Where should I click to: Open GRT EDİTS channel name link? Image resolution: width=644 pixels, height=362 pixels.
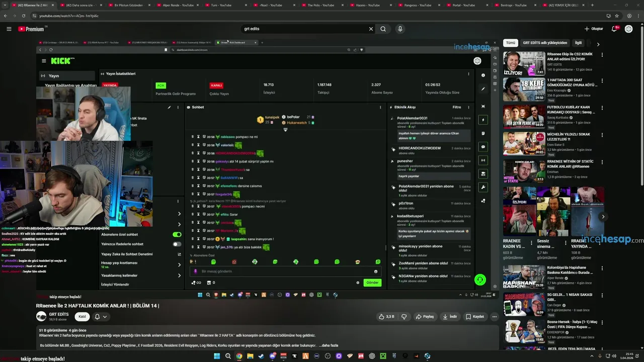59,314
